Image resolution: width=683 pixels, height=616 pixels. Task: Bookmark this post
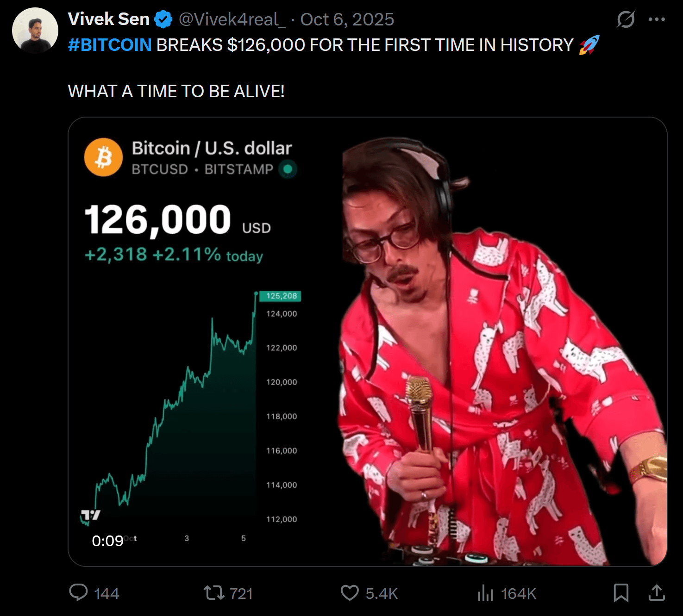(x=620, y=593)
